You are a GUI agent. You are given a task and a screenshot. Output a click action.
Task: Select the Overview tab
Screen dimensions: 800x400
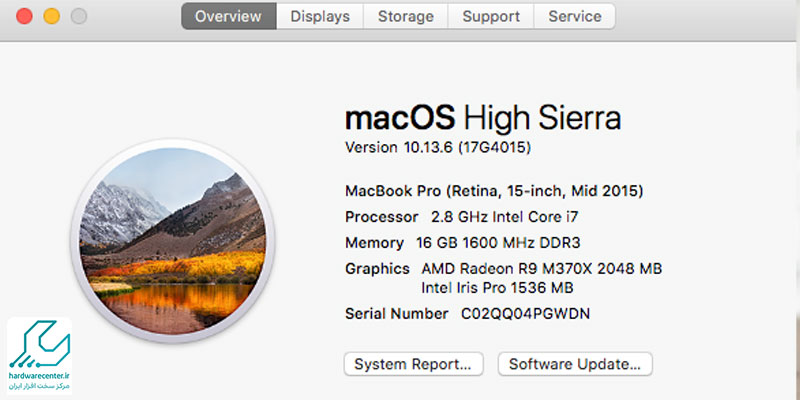[x=229, y=17]
